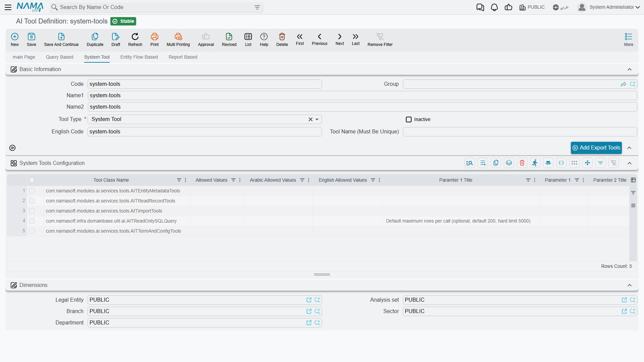Open the hamburger main menu
644x362 pixels.
point(8,7)
